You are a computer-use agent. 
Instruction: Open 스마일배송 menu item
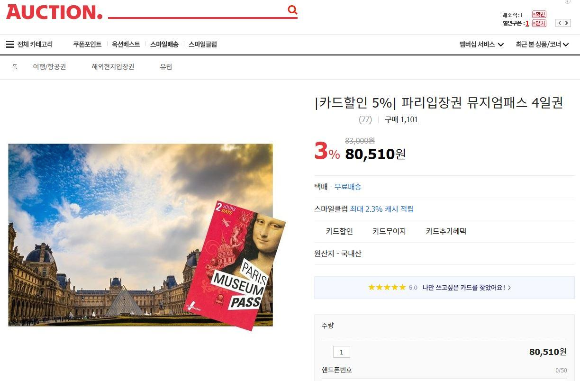(164, 44)
